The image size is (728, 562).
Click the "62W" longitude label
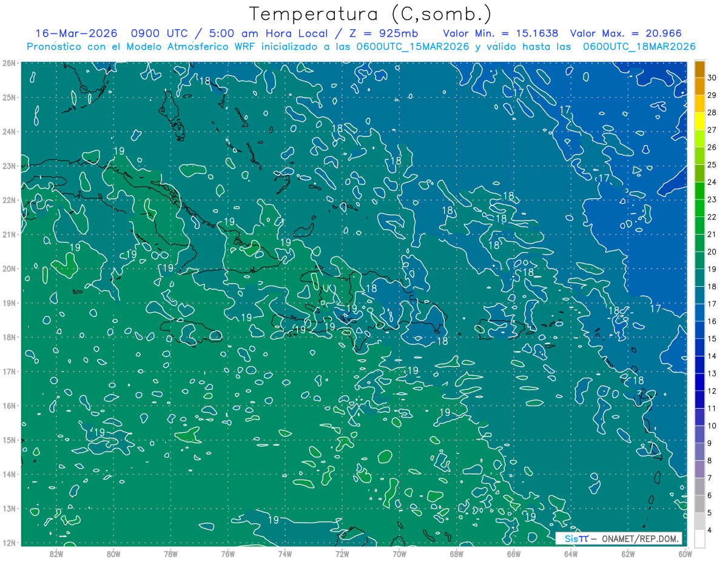[x=628, y=554]
